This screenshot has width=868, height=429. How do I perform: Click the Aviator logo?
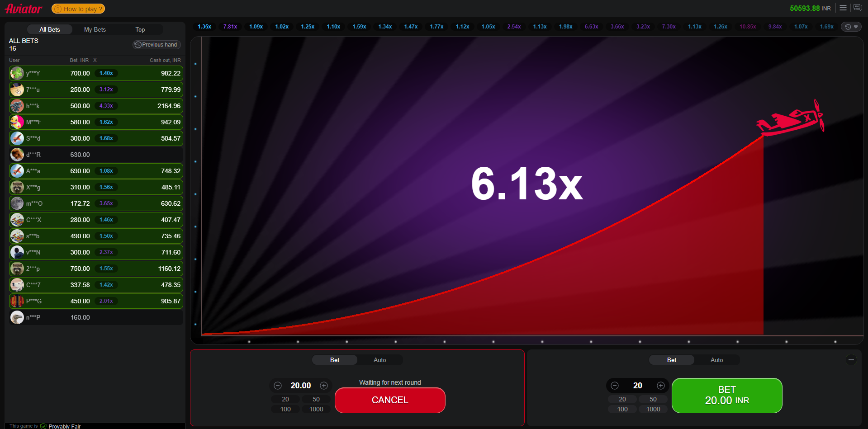(x=24, y=9)
